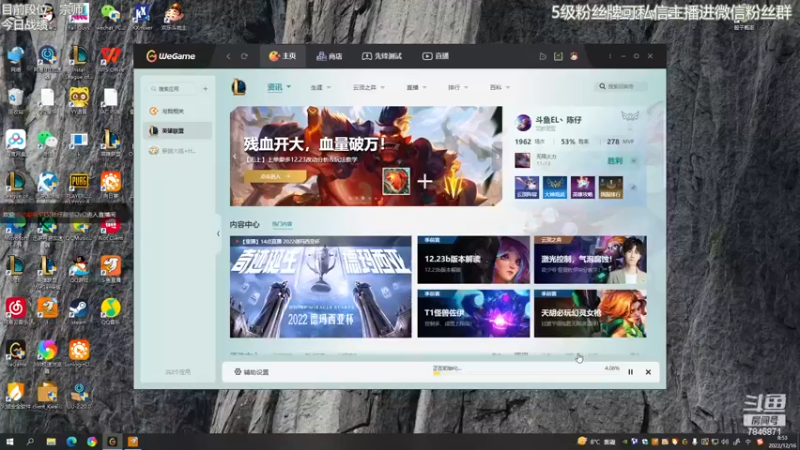The width and height of the screenshot is (800, 450).
Task: Open the 残血开大 banner image
Action: pos(366,156)
